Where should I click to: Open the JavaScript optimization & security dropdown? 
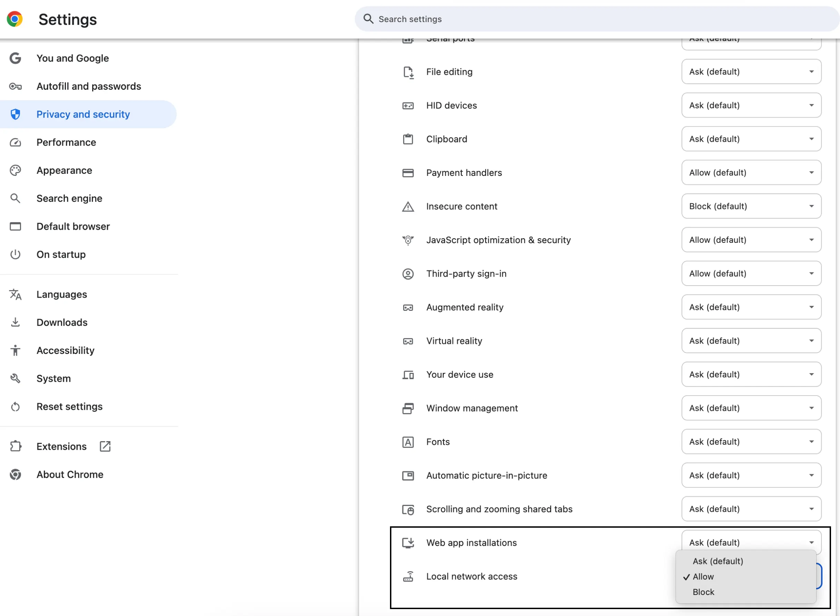[751, 240]
